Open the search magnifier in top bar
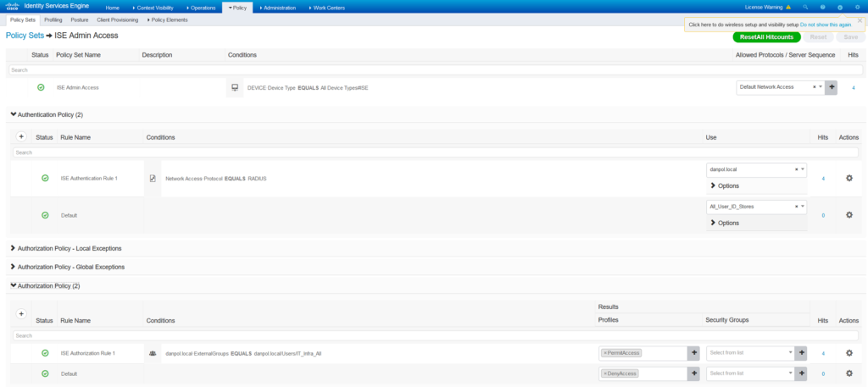868x387 pixels. [x=805, y=8]
